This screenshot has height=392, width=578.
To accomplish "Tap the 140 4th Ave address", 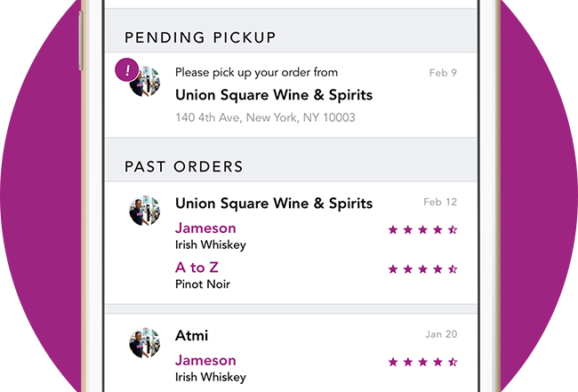I will (x=265, y=117).
